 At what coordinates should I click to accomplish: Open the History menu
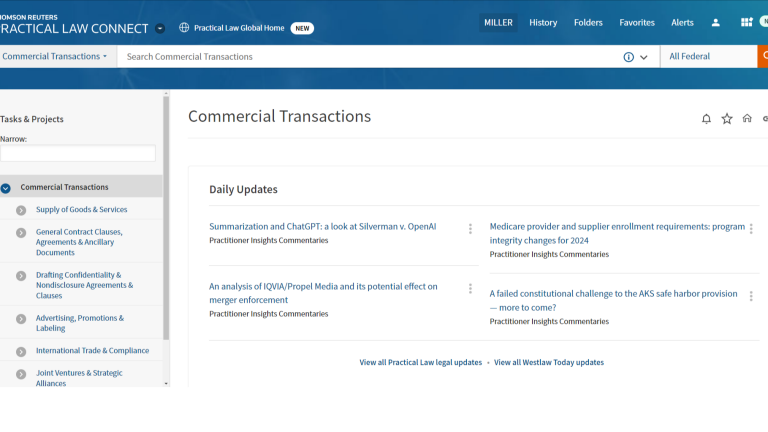[x=543, y=23]
